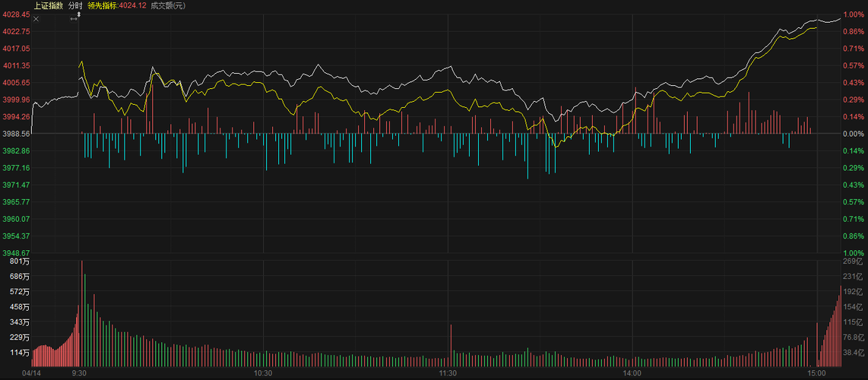Click the 上证指数 index name label
Image resolution: width=868 pixels, height=380 pixels.
(x=49, y=5)
